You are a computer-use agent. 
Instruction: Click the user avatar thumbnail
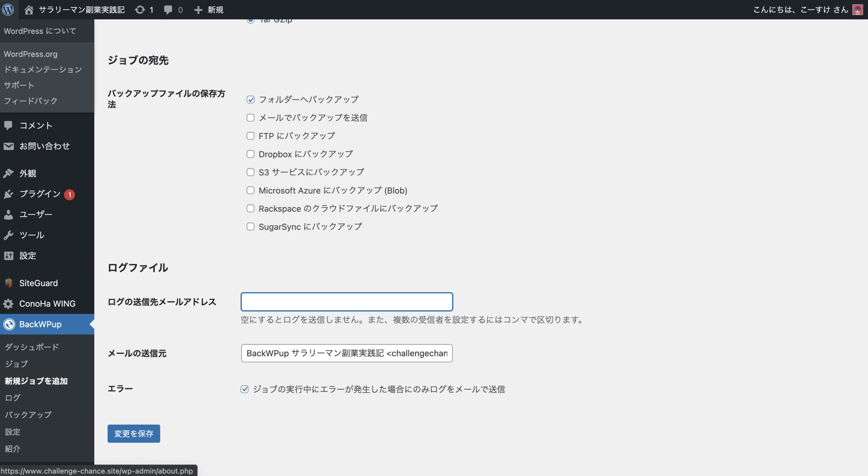(x=857, y=10)
